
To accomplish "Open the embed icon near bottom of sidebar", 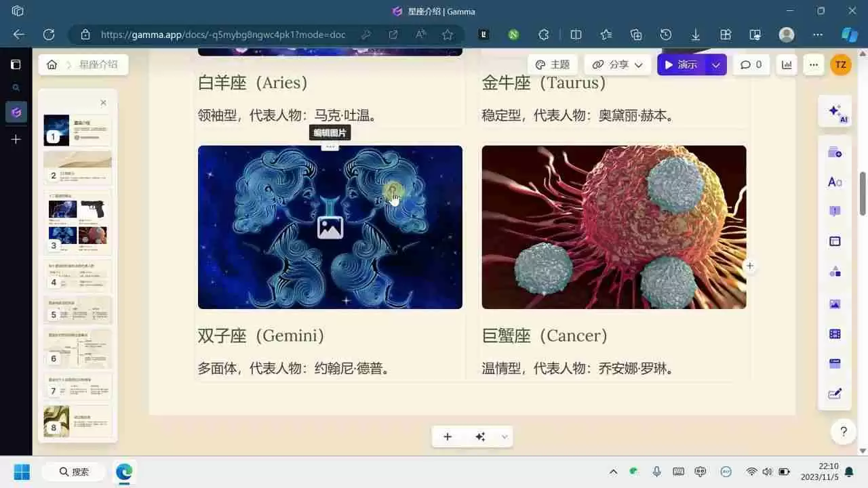I will tap(834, 363).
